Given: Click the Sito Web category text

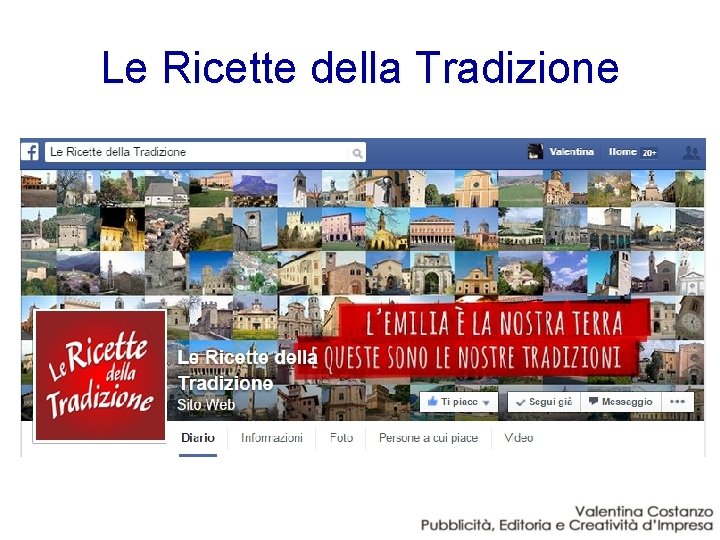Looking at the screenshot, I should (206, 405).
